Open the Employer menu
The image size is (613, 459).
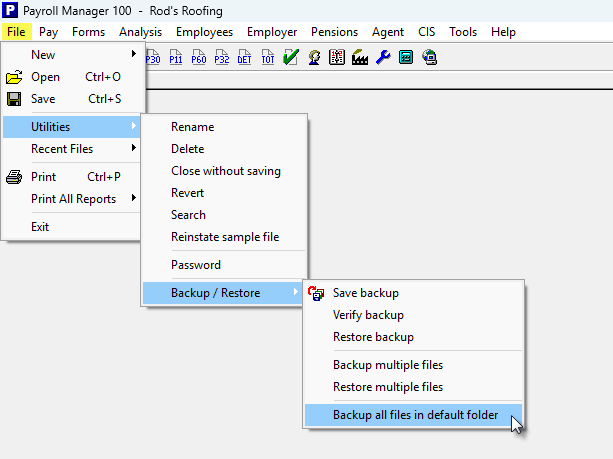coord(272,32)
